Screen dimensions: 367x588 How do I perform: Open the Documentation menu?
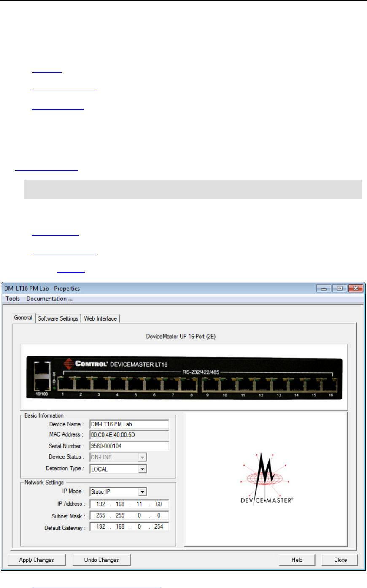(x=49, y=299)
